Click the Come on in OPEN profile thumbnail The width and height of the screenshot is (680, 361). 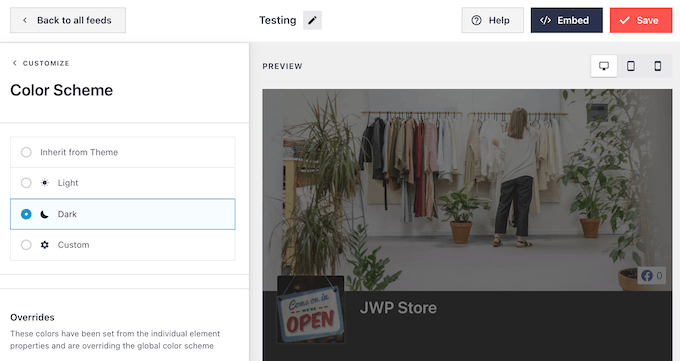[311, 310]
